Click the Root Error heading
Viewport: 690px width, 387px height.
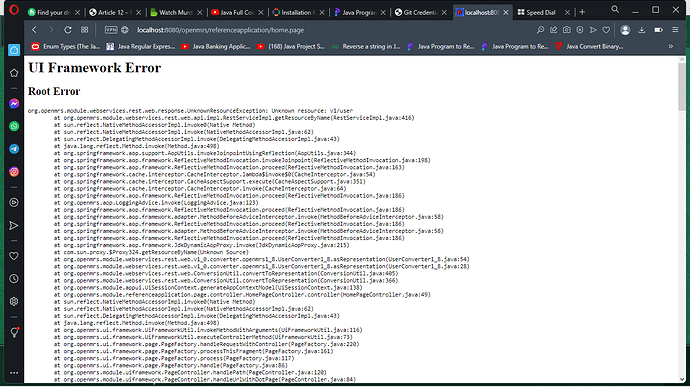point(54,91)
